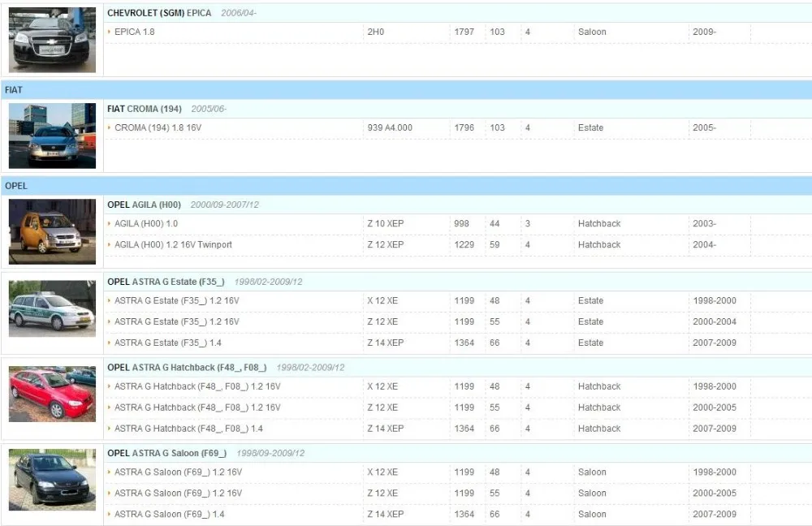Open the Chevrolet Epica car thumbnail
Image resolution: width=812 pixels, height=526 pixels.
52,40
